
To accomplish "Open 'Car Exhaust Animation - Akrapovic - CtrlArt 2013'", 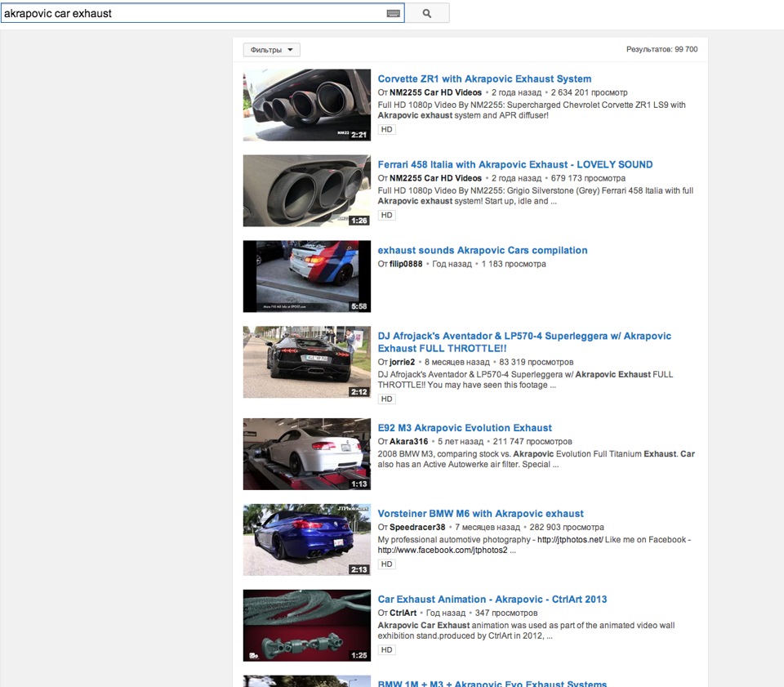I will tap(492, 599).
